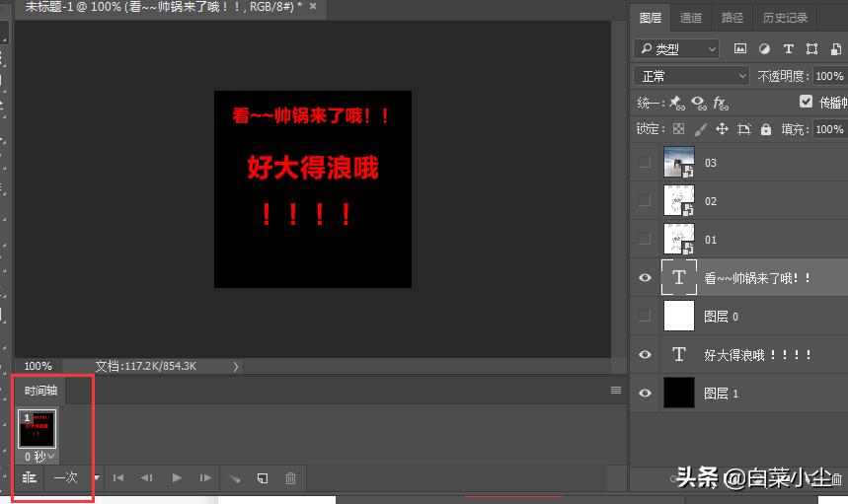Switch to the 路径 tab
Viewport: 848px width, 504px height.
click(x=732, y=18)
